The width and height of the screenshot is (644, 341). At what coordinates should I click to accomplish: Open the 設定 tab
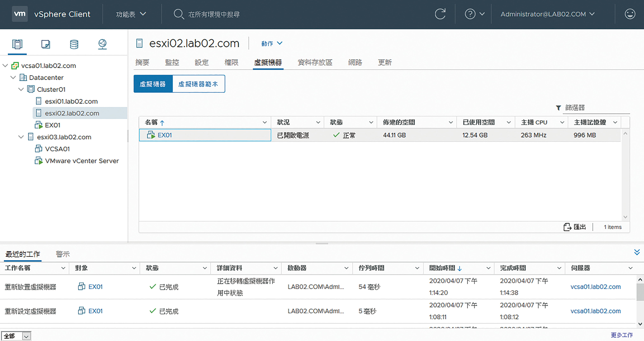(x=202, y=62)
